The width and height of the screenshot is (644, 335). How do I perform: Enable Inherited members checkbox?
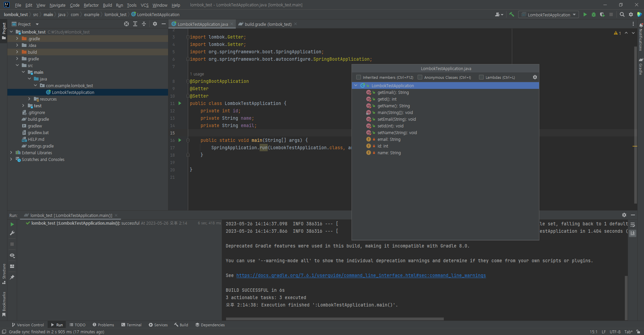click(x=359, y=77)
